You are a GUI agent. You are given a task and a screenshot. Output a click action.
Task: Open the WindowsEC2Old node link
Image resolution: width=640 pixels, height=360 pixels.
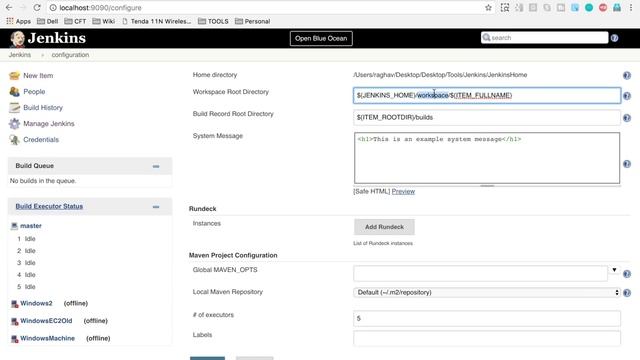point(46,321)
